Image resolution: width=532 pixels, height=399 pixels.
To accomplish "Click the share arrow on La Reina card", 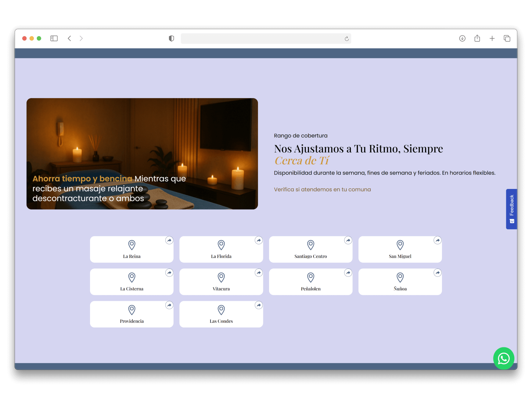I will pos(169,240).
